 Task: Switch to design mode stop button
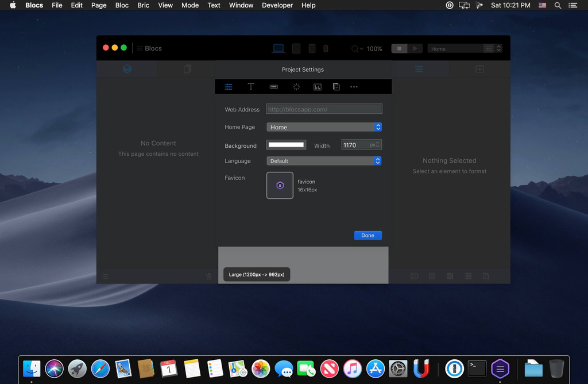pos(400,49)
